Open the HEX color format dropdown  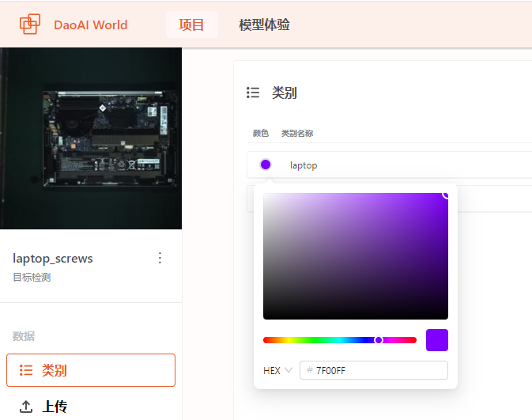pyautogui.click(x=277, y=370)
